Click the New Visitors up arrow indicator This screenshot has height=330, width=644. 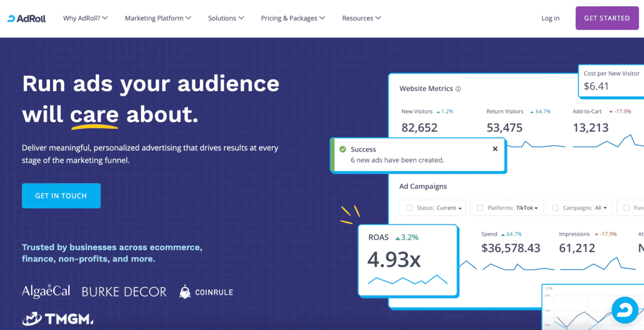(438, 112)
